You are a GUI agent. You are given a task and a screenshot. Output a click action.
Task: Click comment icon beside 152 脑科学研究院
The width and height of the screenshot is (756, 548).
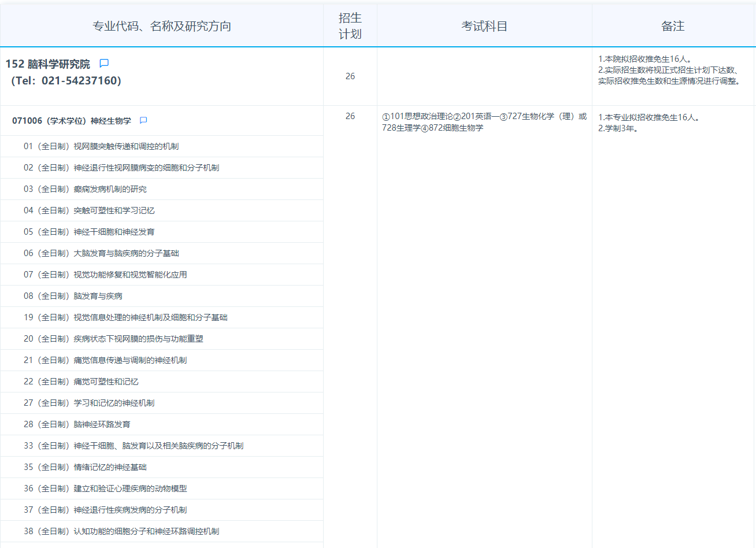coord(104,63)
